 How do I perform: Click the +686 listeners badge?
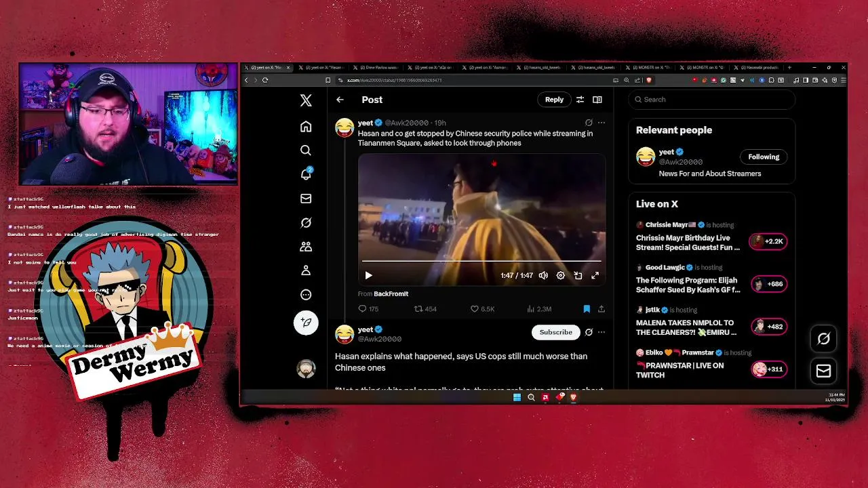pos(768,284)
